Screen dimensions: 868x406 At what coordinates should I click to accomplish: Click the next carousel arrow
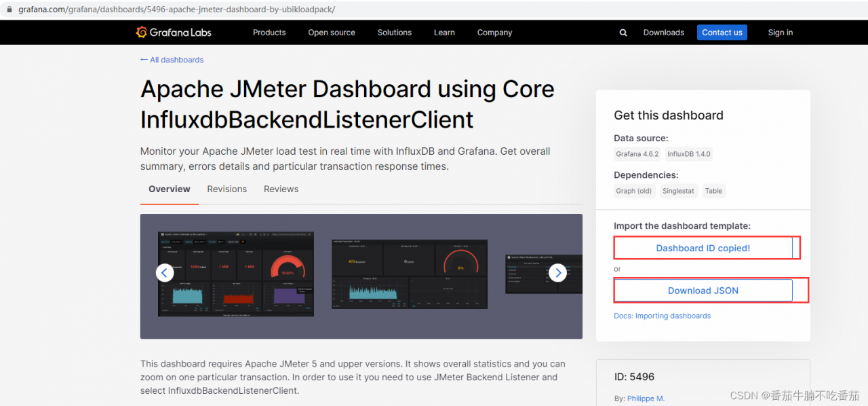tap(557, 273)
